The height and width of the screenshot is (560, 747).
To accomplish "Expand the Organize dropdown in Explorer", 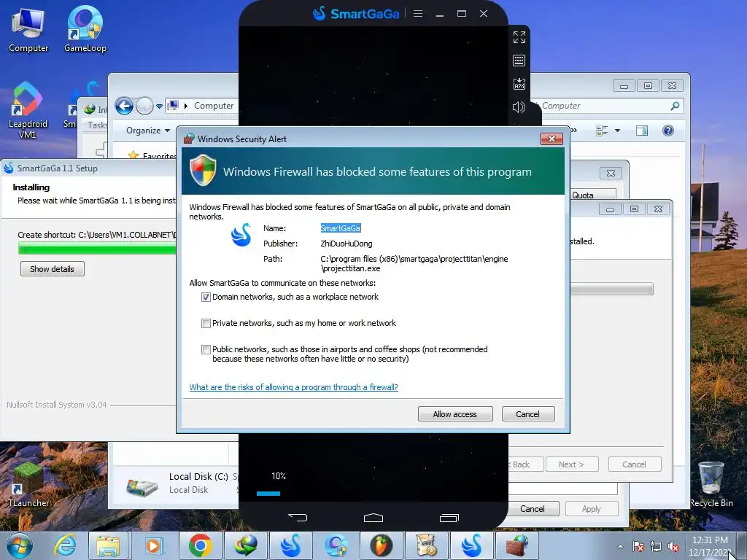I will click(x=148, y=131).
